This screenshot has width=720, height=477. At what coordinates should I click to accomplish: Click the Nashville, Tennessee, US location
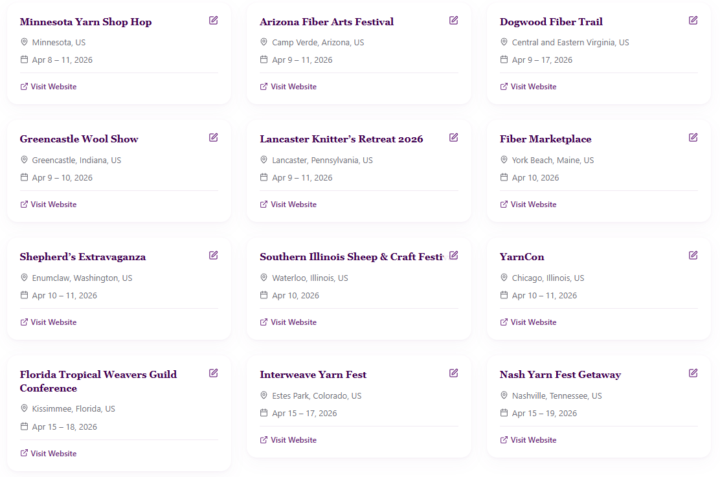(x=557, y=396)
